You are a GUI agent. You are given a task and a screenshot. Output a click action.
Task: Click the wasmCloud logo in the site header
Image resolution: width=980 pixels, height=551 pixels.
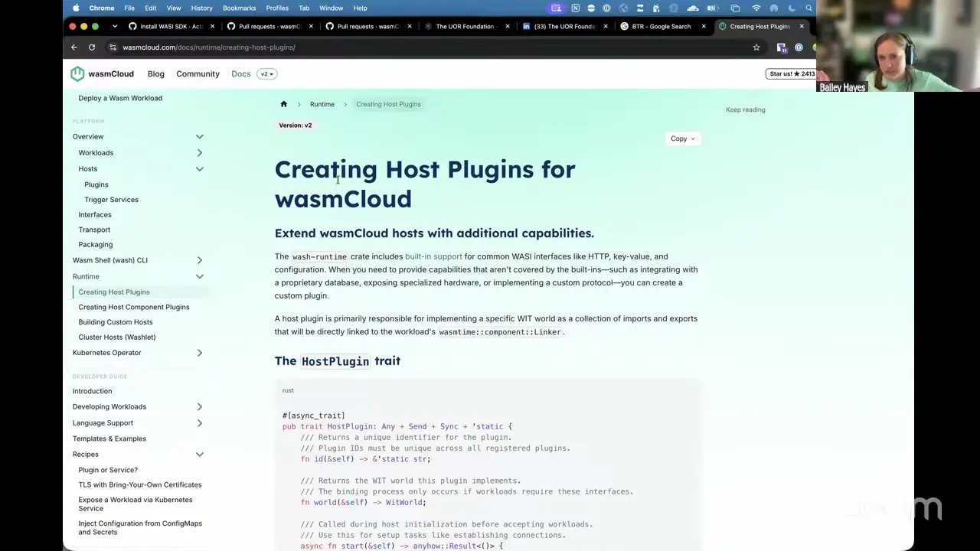pyautogui.click(x=102, y=74)
